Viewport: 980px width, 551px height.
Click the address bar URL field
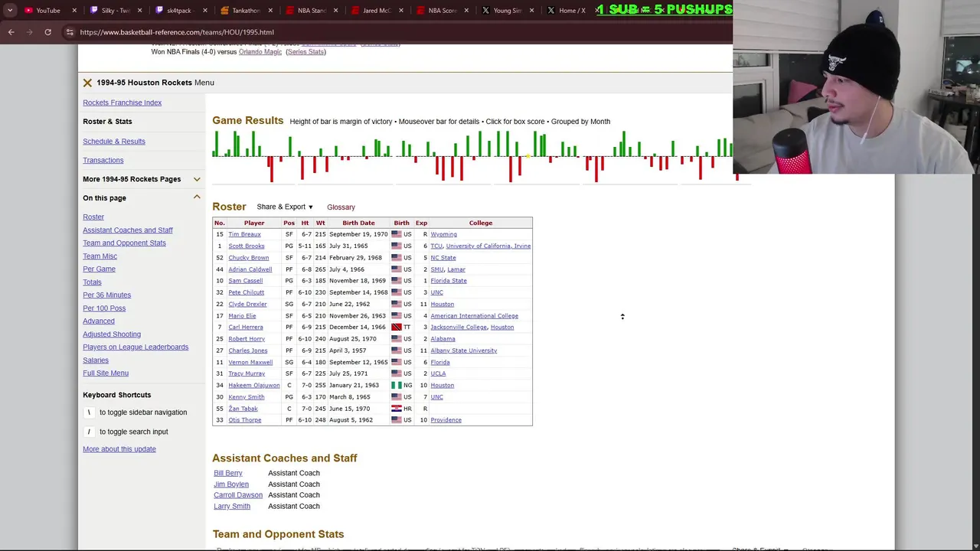177,32
